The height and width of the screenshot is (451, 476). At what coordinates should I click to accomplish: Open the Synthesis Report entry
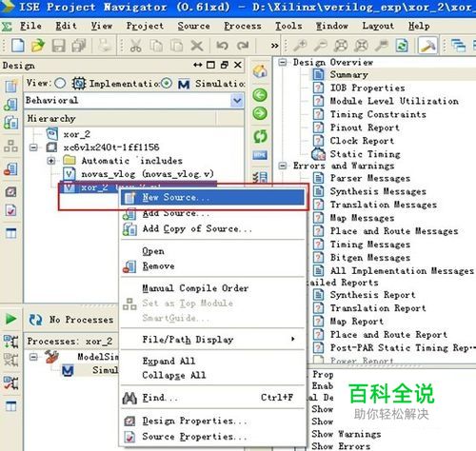click(372, 295)
